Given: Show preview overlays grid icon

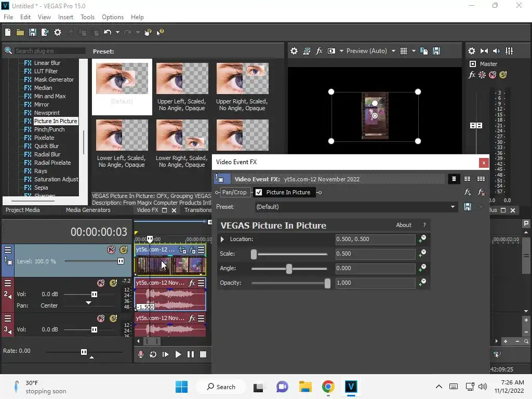Looking at the screenshot, I should tap(403, 51).
